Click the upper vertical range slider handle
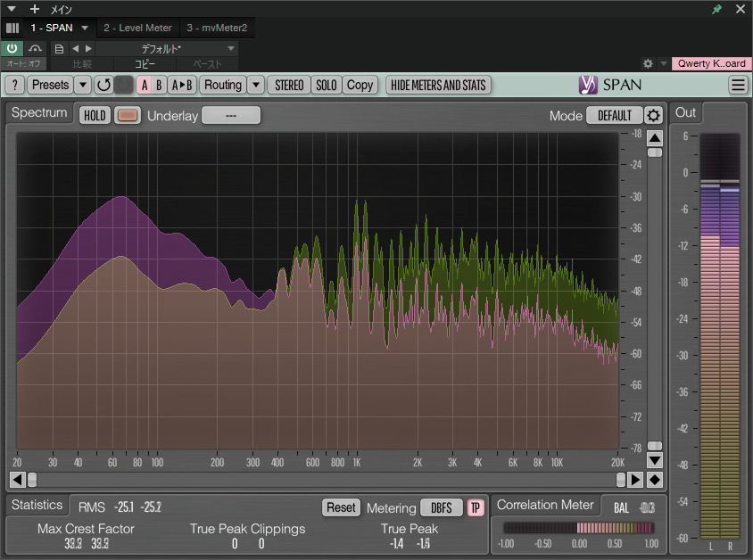Screen dimensions: 753x560 point(655,152)
